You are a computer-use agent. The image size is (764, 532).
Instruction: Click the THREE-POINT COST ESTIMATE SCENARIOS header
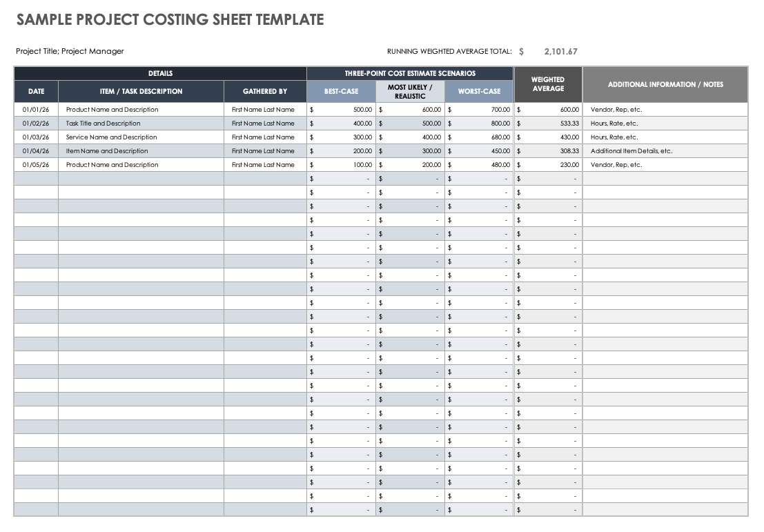(x=410, y=73)
